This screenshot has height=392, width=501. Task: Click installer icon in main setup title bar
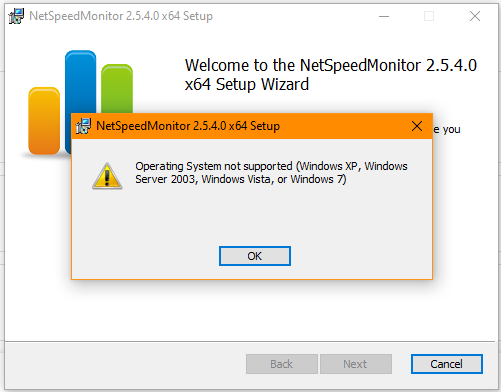16,16
